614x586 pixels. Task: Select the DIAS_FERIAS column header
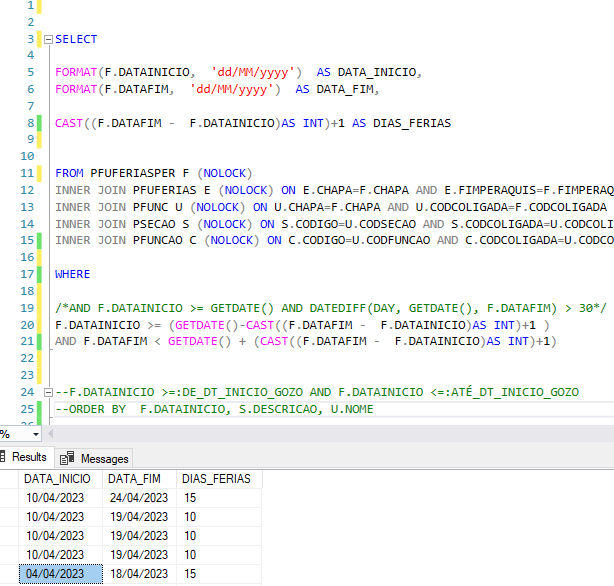coord(219,479)
